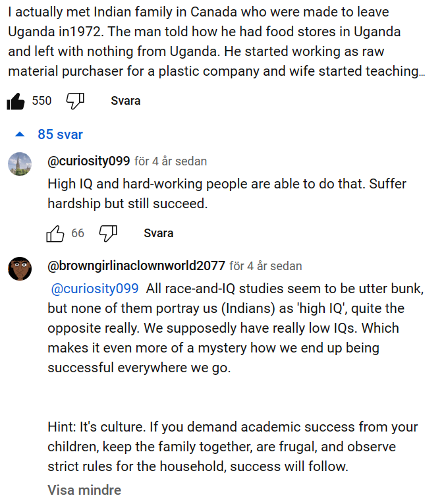Open curiosity099's church spire avatar
The image size is (444, 504).
pos(20,164)
